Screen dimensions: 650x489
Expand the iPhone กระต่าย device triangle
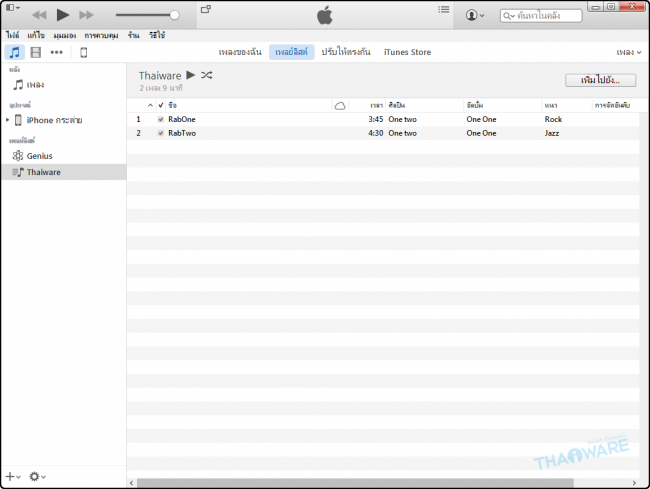[x=7, y=120]
